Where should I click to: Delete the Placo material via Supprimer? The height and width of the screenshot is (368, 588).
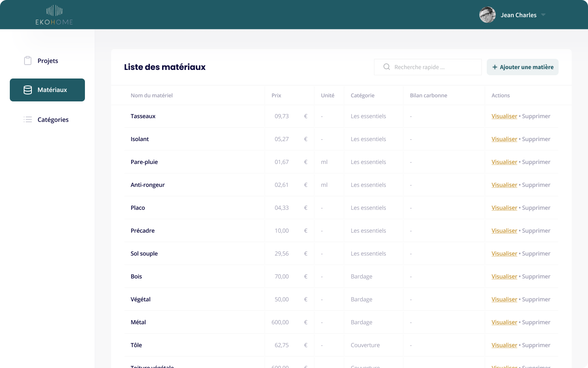point(536,208)
